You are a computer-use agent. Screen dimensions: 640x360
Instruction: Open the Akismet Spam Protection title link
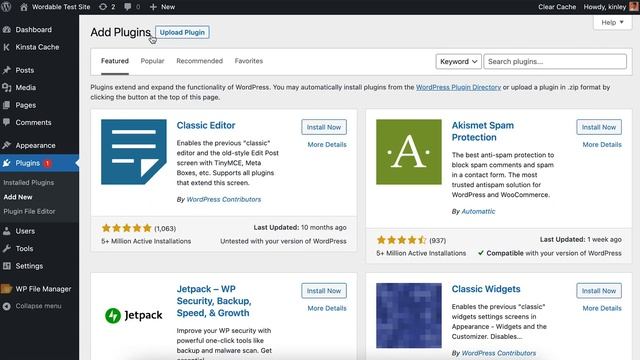[x=482, y=131]
